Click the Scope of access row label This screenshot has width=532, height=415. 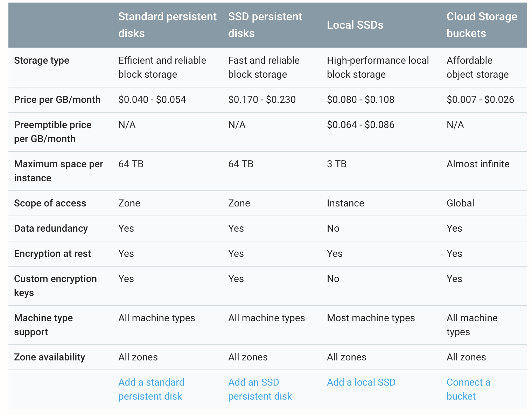pyautogui.click(x=50, y=203)
